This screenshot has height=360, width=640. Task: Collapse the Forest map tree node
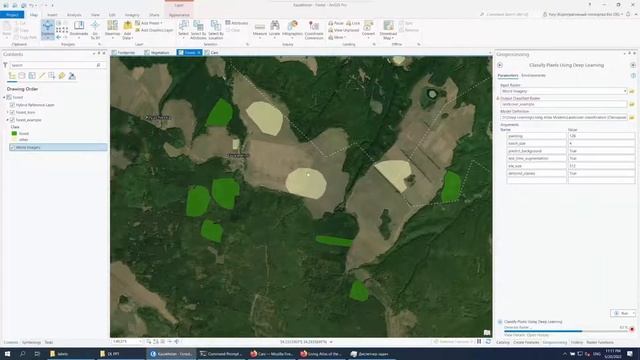pos(4,98)
